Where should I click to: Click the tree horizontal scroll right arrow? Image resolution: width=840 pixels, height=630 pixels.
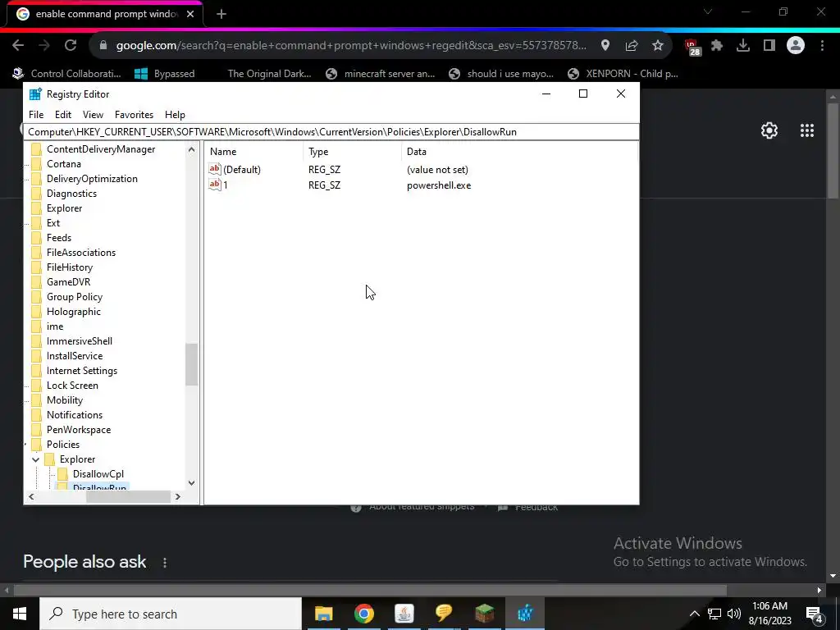[178, 496]
